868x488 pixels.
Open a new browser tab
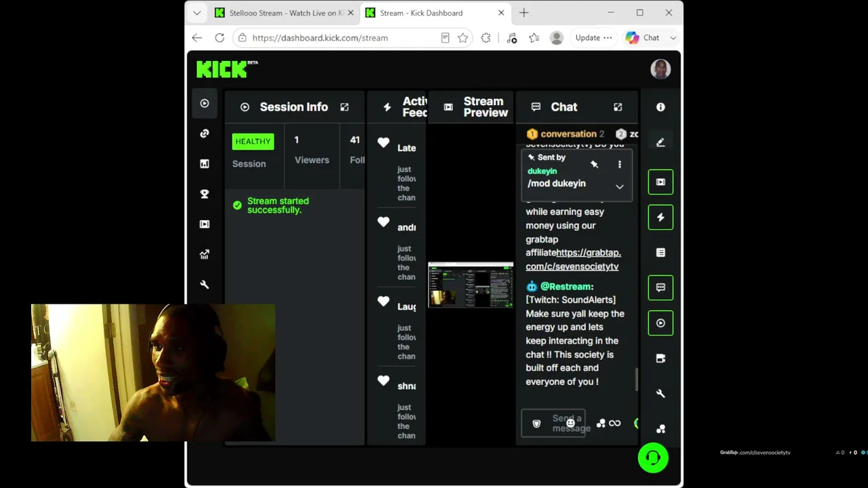[524, 13]
